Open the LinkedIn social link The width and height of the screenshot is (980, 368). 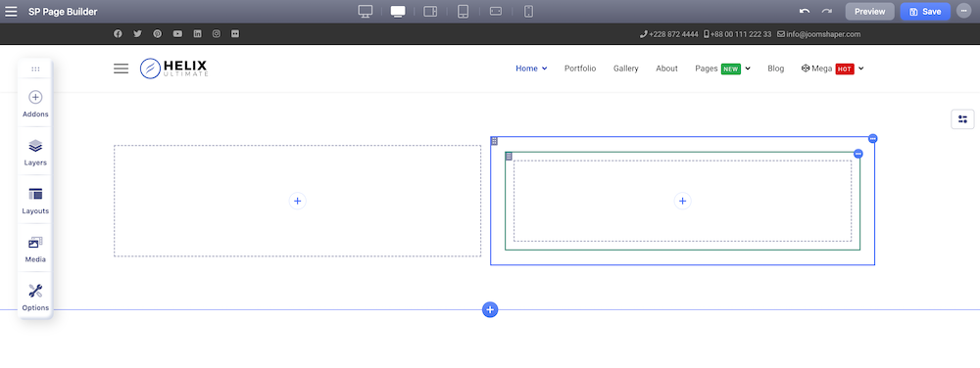click(x=198, y=33)
